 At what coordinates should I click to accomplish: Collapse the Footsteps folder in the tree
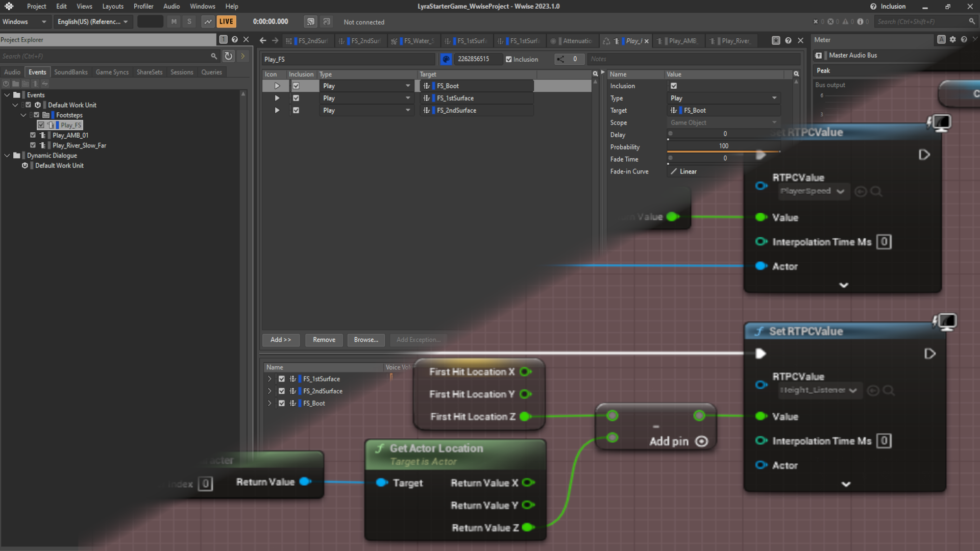point(23,115)
